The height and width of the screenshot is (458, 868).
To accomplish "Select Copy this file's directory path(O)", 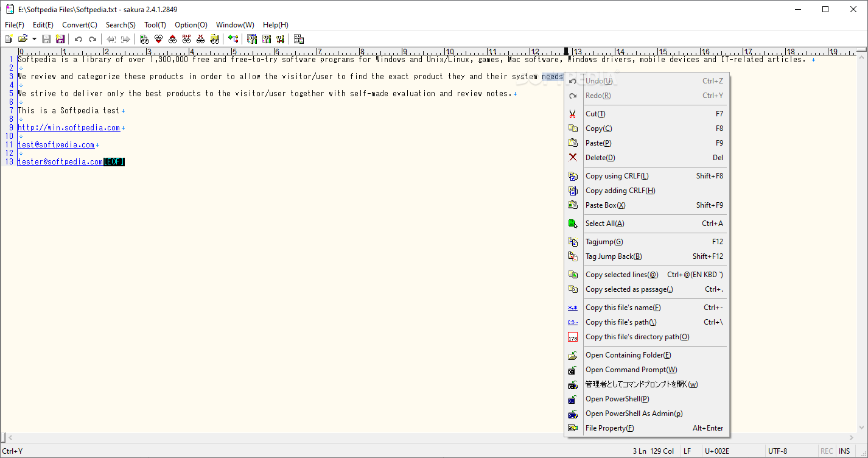I will click(646, 337).
